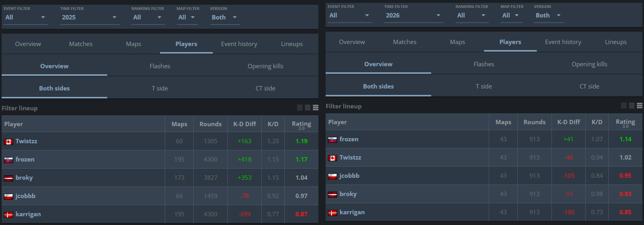The width and height of the screenshot is (644, 225).
Task: Open Twistzz player link in 2026 table
Action: tap(350, 158)
